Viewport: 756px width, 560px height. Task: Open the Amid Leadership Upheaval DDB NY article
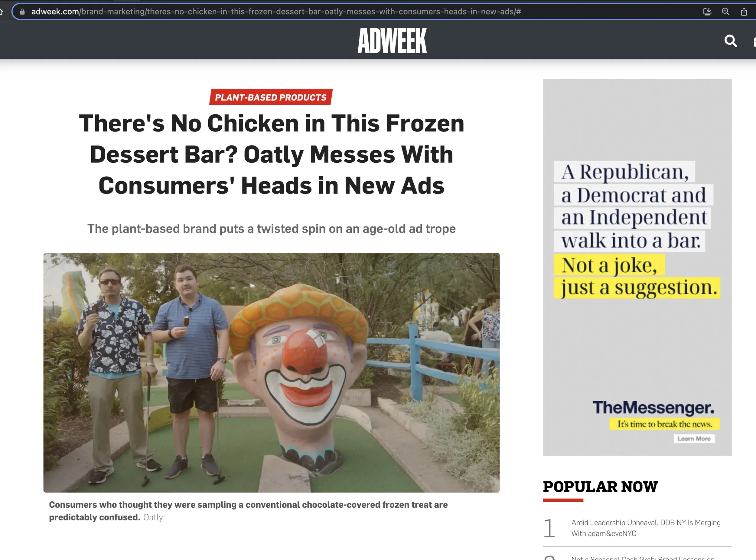646,528
